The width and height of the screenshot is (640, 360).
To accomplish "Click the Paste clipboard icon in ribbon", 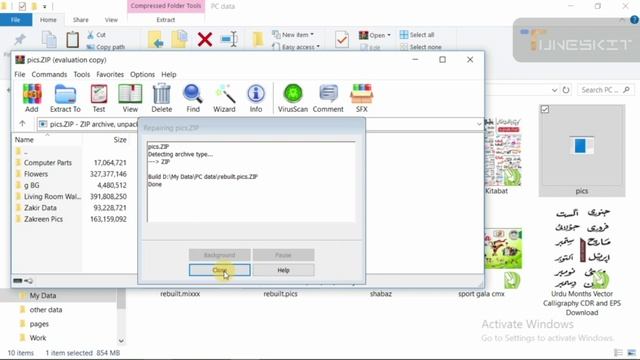I will [x=73, y=40].
